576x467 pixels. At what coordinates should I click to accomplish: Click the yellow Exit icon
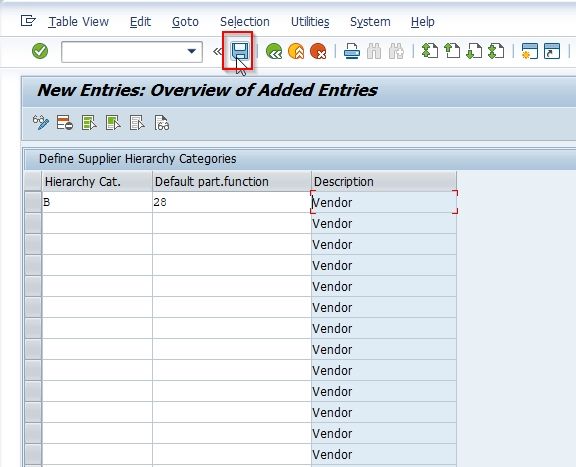296,51
